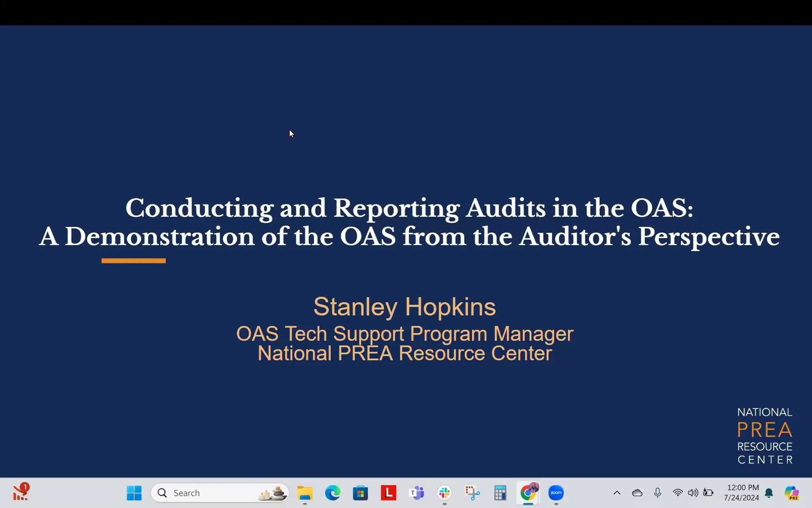Open Google Chrome on the taskbar
The image size is (812, 508).
(x=528, y=493)
